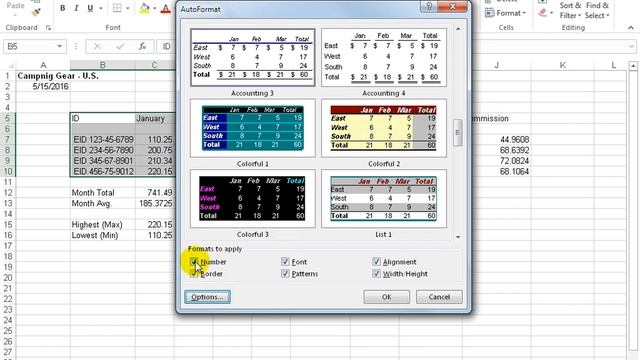Click the 'Lowest (Min)' cell
The image size is (640, 360).
pyautogui.click(x=102, y=235)
